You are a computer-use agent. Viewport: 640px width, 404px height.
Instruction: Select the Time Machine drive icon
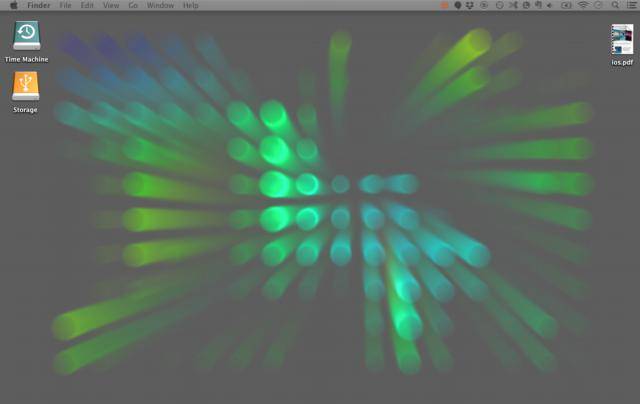pos(26,36)
